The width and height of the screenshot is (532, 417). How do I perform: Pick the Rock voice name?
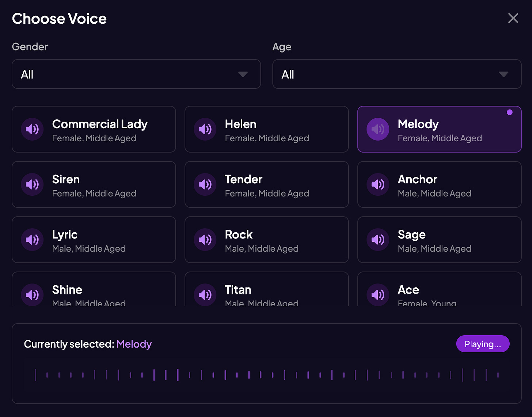click(239, 234)
